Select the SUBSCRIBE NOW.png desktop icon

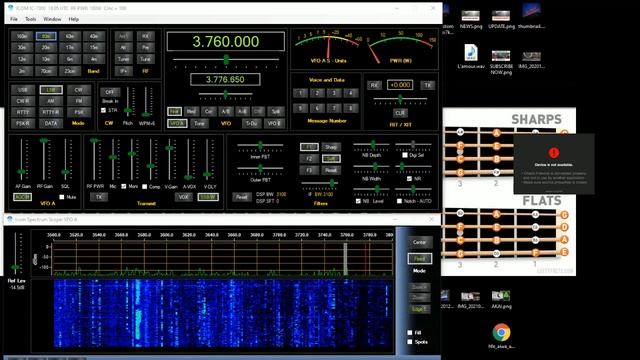coord(501,62)
